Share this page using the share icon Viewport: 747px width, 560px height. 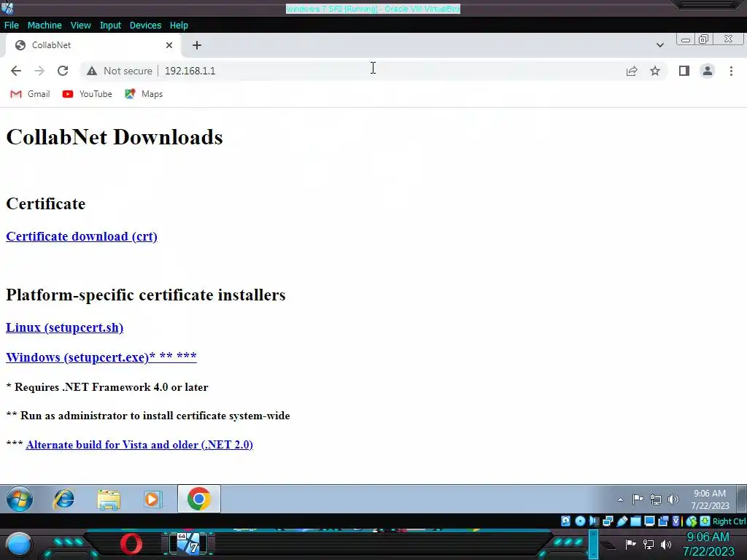click(x=632, y=71)
